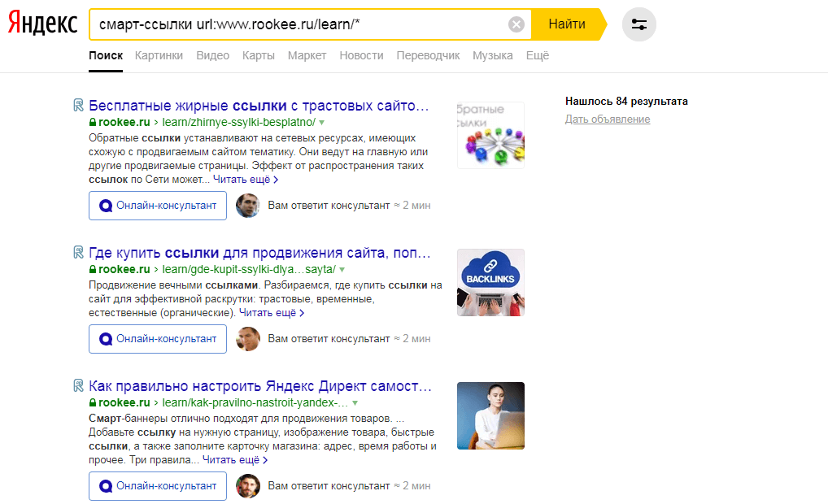Click Нашлось 84 результата text
The image size is (828, 504).
[x=626, y=102]
